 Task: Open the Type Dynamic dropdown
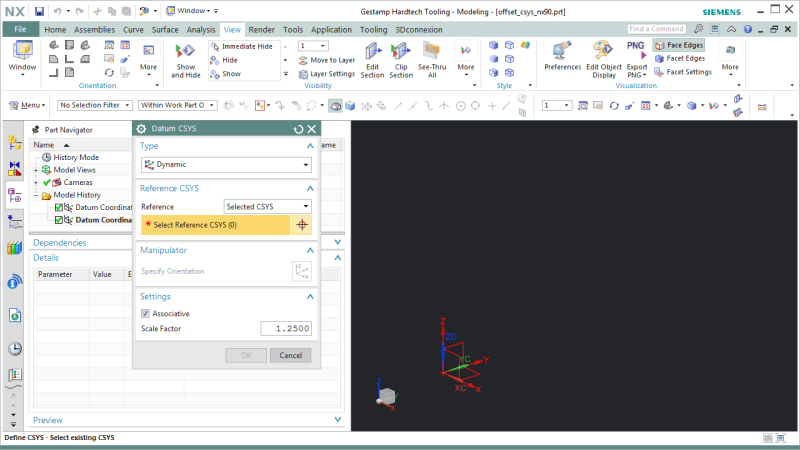coord(226,165)
